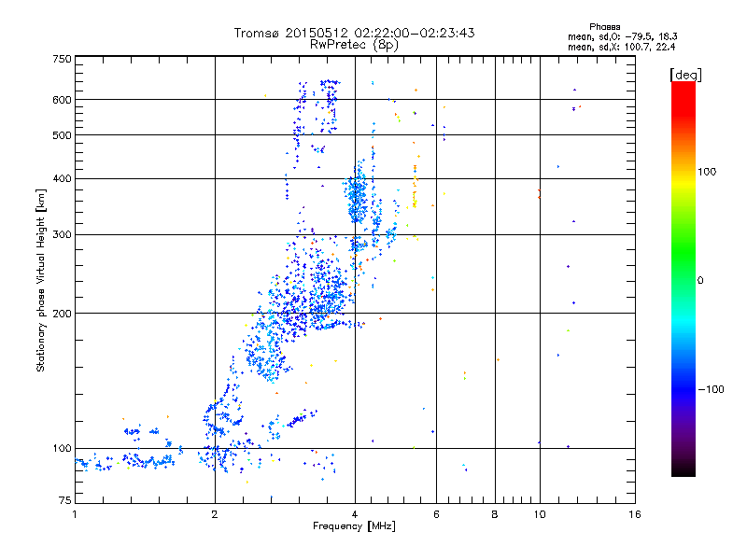The height and width of the screenshot is (560, 747).
Task: Click the 'Frequency [MHz]' axis label
Action: point(354,526)
